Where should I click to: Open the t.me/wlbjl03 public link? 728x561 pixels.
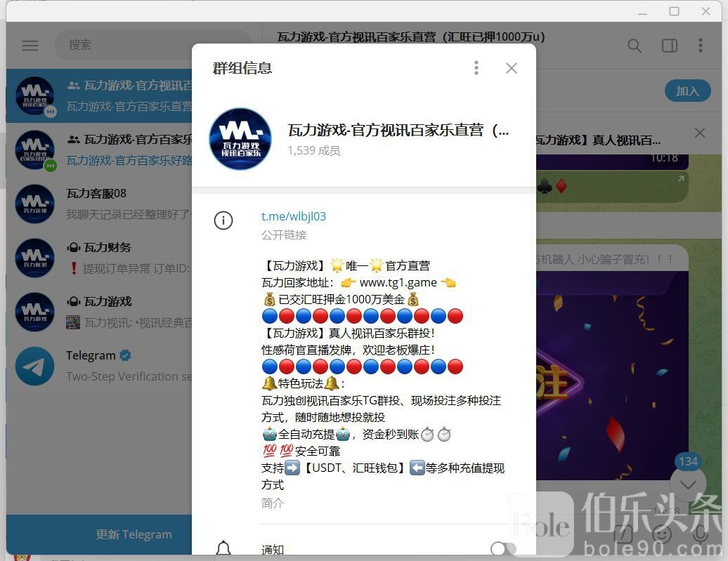point(294,216)
